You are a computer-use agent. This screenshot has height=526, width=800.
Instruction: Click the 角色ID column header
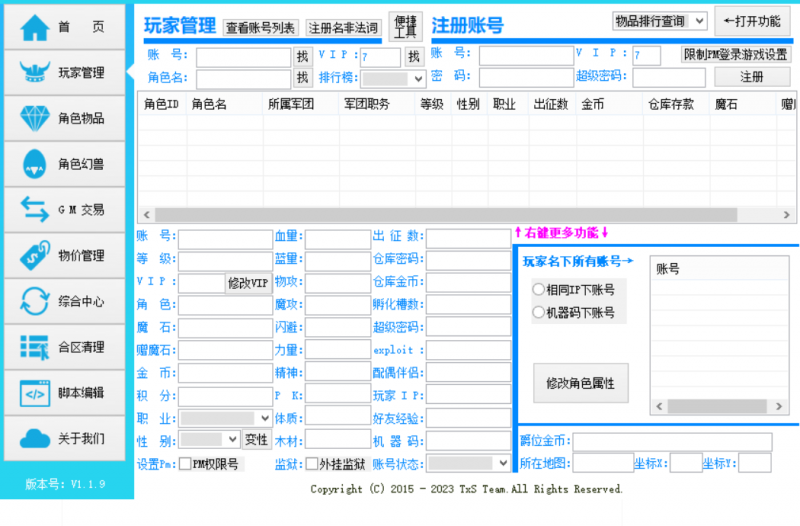(162, 105)
